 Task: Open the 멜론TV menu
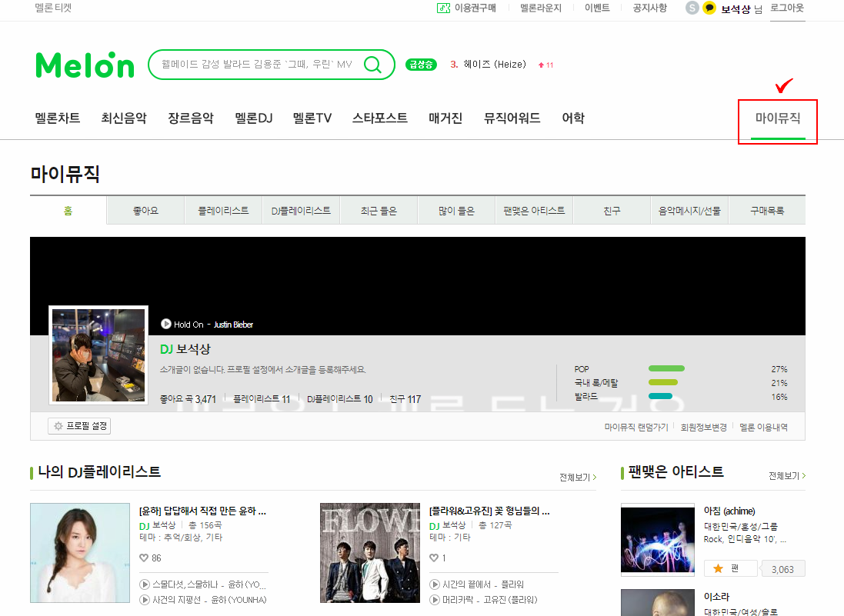pyautogui.click(x=312, y=118)
